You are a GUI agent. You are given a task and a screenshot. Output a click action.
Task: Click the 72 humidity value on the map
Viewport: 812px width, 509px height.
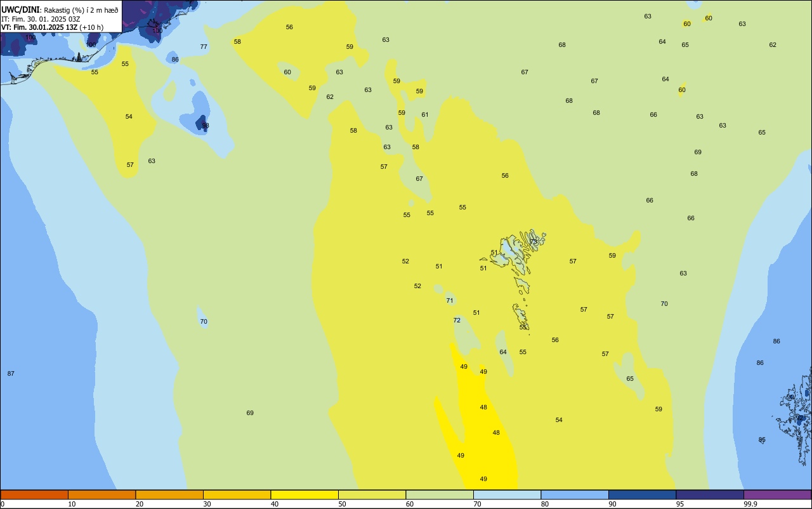click(x=457, y=321)
